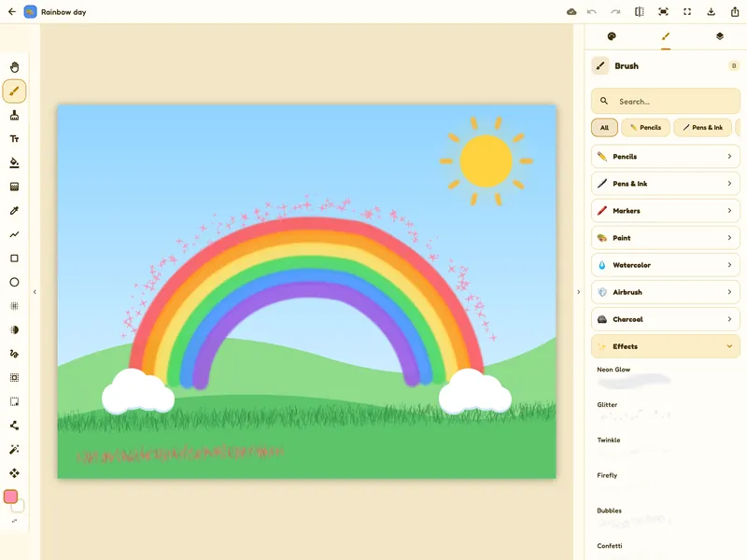
Task: Select the All filter chip
Action: click(604, 128)
